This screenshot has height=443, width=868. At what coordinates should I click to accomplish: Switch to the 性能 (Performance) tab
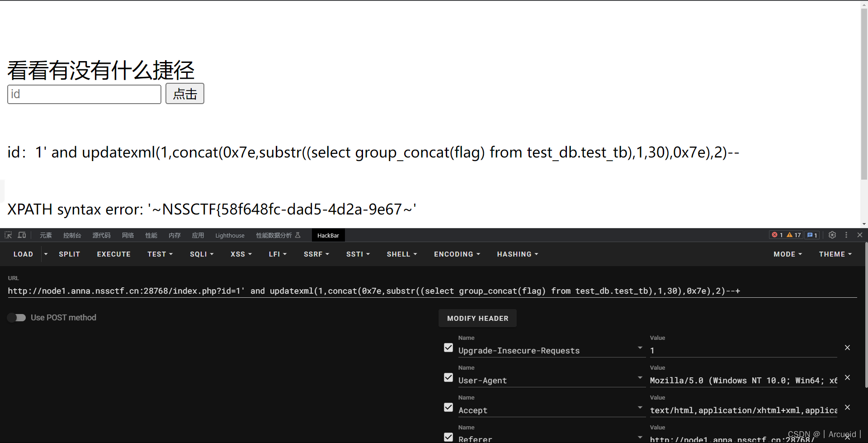click(151, 235)
